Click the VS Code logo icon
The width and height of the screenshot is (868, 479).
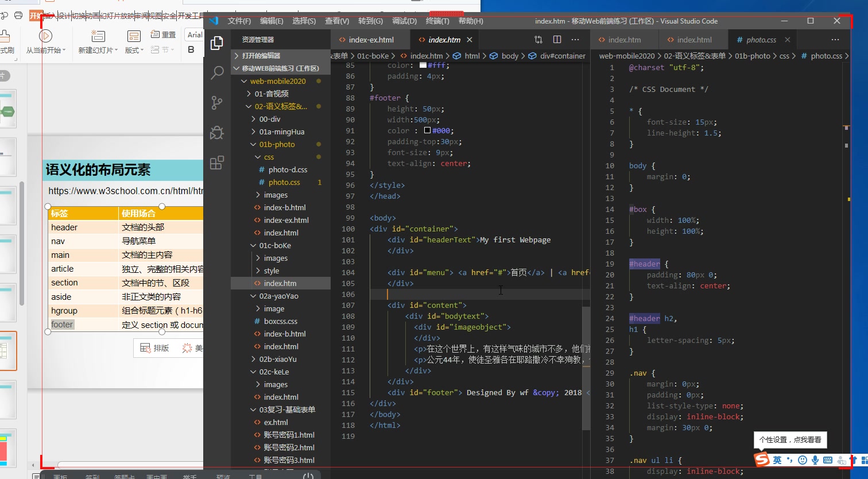[x=214, y=21]
